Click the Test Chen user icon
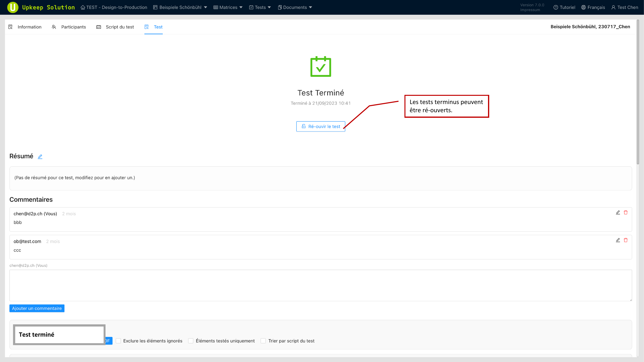 pos(613,7)
